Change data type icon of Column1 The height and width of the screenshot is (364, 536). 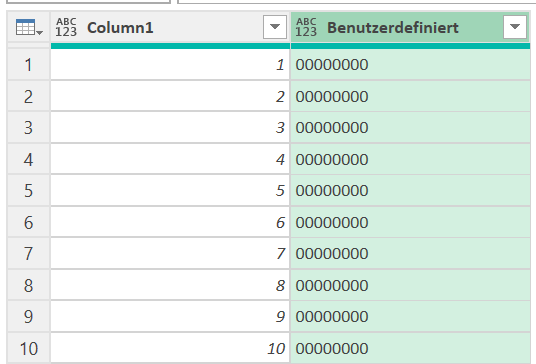click(66, 27)
